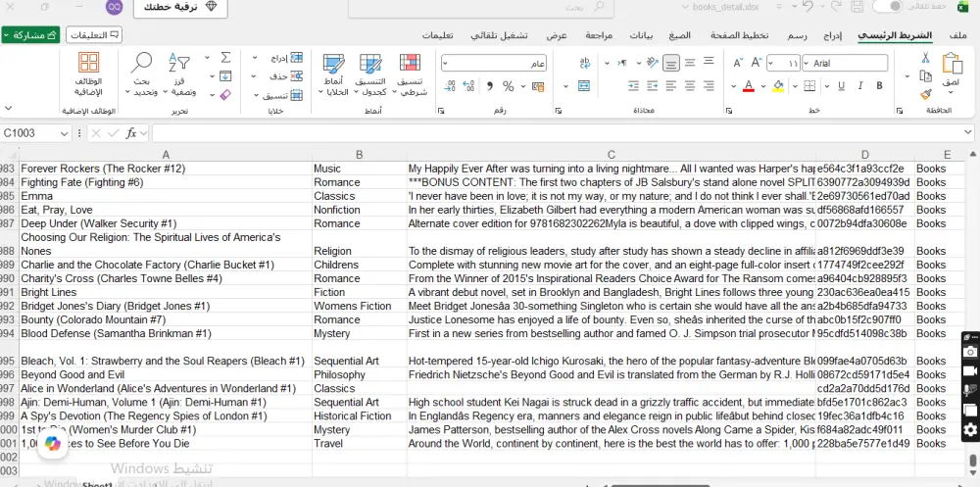Apply Percent Style with % icon
Screen dimensions: 980x487
point(508,86)
